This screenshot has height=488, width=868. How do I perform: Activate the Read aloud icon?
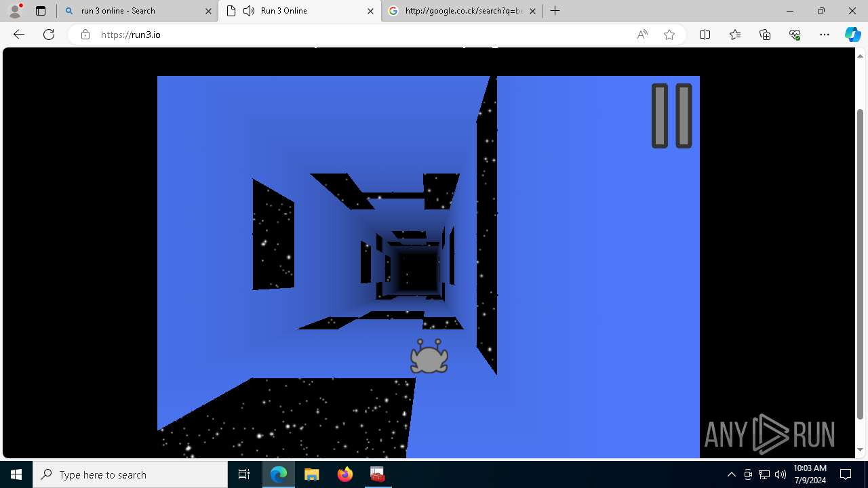pyautogui.click(x=642, y=35)
